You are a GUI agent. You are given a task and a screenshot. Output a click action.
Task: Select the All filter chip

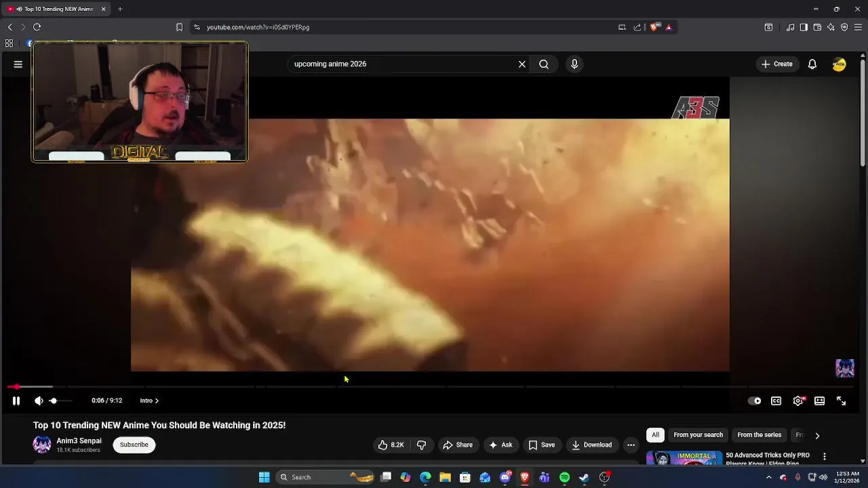(655, 434)
